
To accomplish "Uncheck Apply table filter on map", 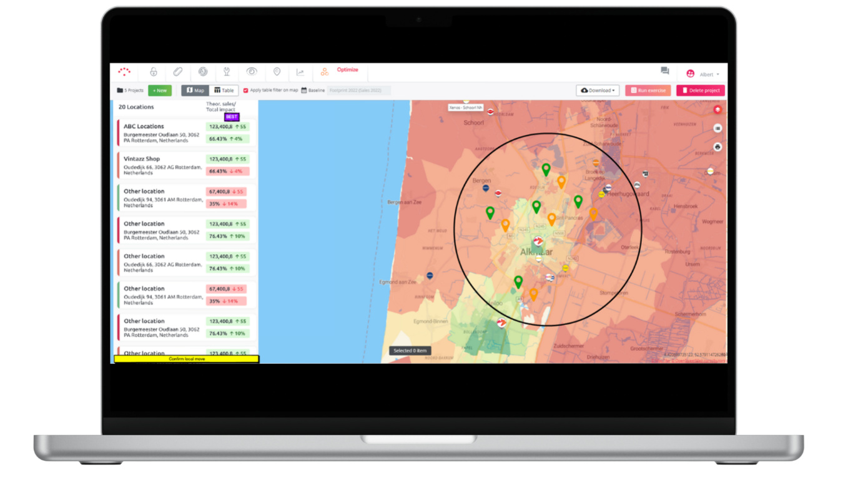I will [245, 91].
